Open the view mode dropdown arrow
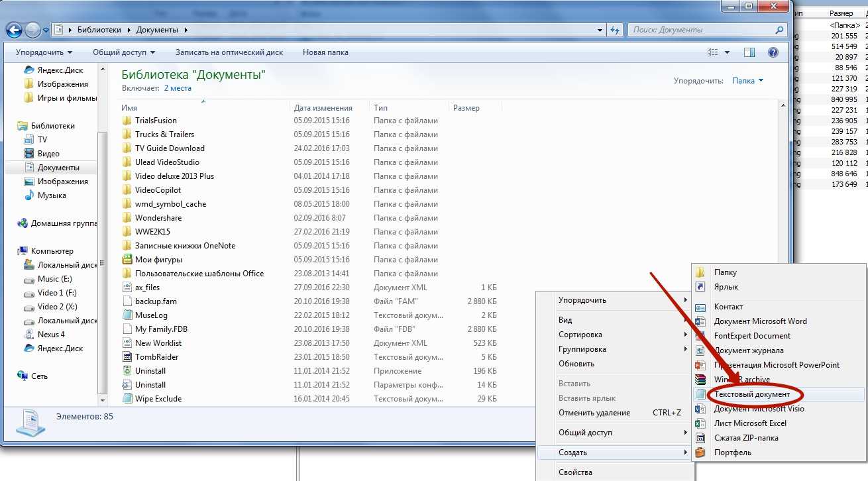868x481 pixels. (x=727, y=52)
